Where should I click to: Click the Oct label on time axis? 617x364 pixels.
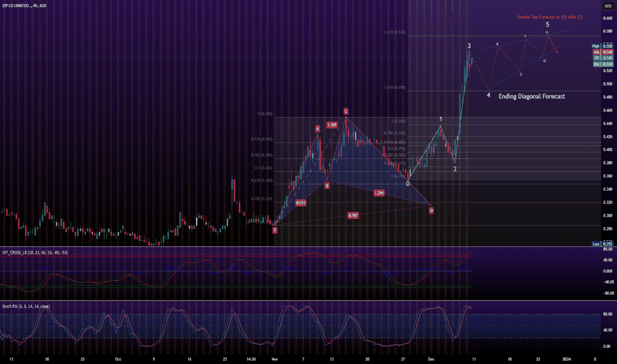pos(118,359)
